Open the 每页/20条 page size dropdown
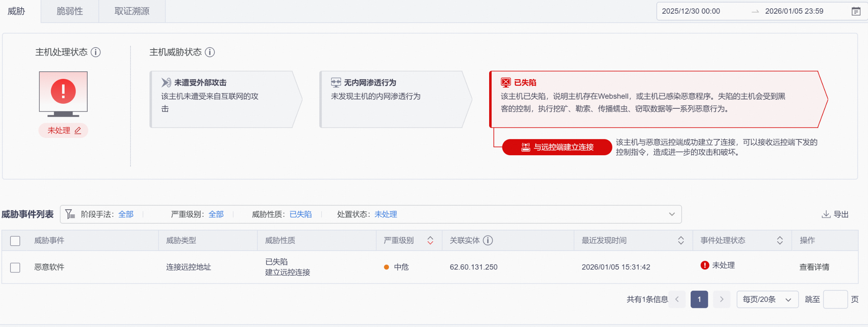The height and width of the screenshot is (327, 868). 767,299
